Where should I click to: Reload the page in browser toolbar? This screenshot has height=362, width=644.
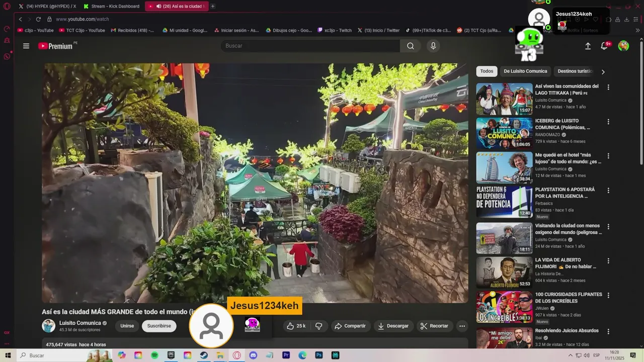coord(38,19)
